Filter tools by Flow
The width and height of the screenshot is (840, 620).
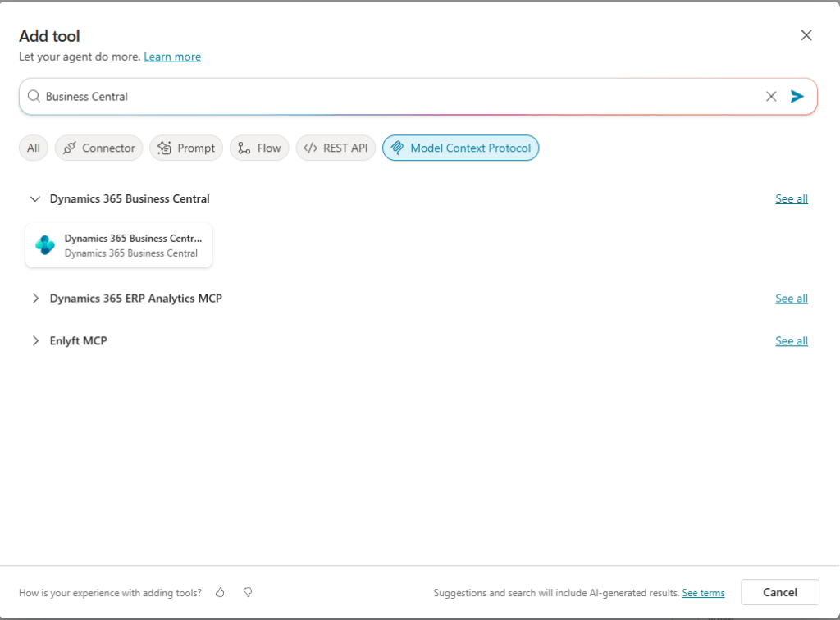point(259,148)
